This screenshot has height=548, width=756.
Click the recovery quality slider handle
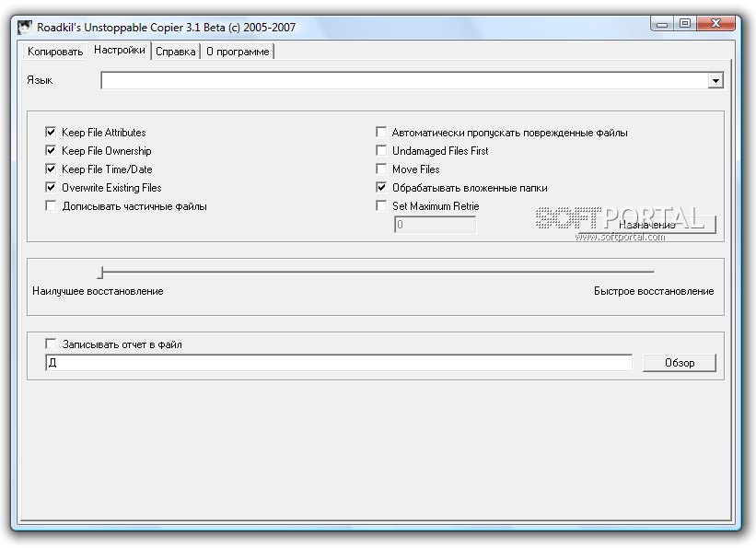(x=100, y=273)
